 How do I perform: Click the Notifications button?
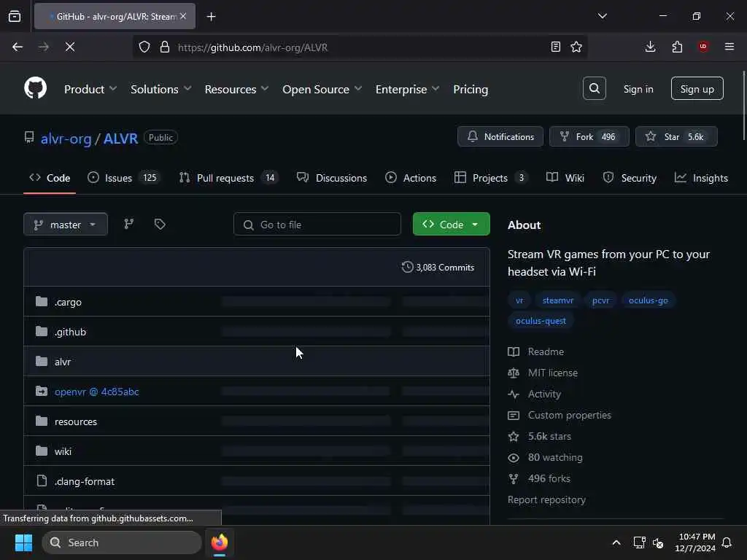tap(500, 136)
